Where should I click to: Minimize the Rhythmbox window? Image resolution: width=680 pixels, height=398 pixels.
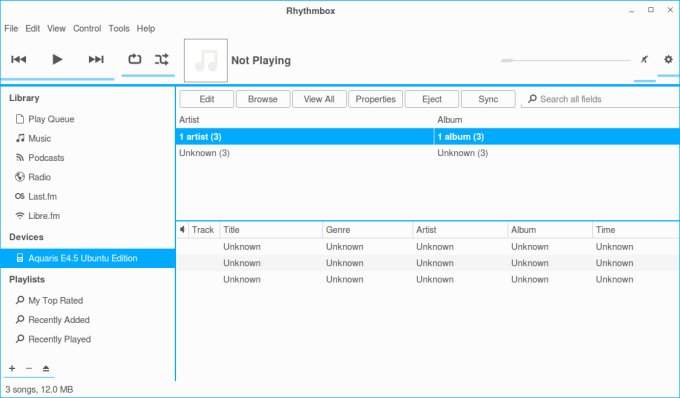click(631, 10)
